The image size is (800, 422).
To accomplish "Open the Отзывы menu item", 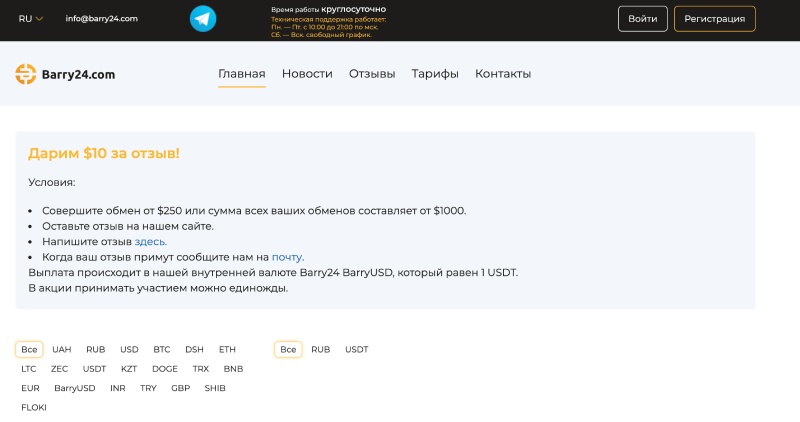I will [372, 74].
